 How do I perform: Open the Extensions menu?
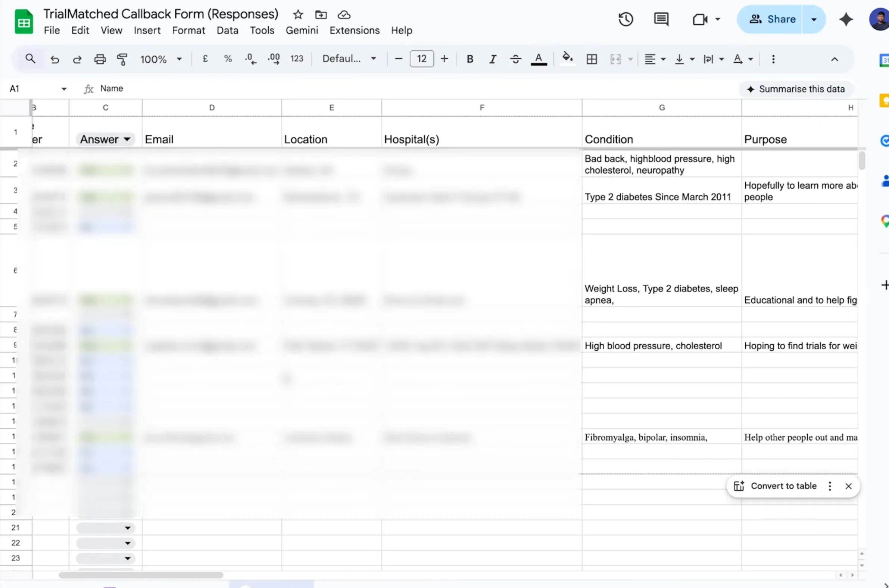coord(354,30)
